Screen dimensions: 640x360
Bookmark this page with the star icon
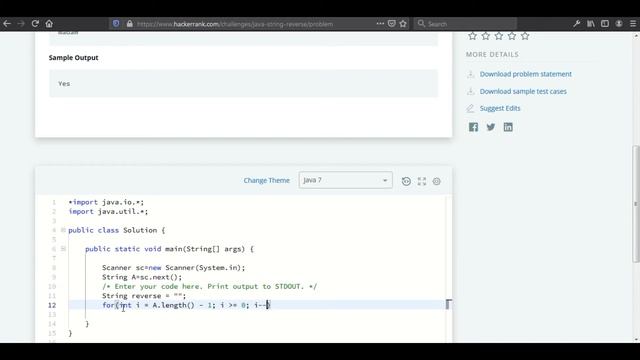click(403, 24)
